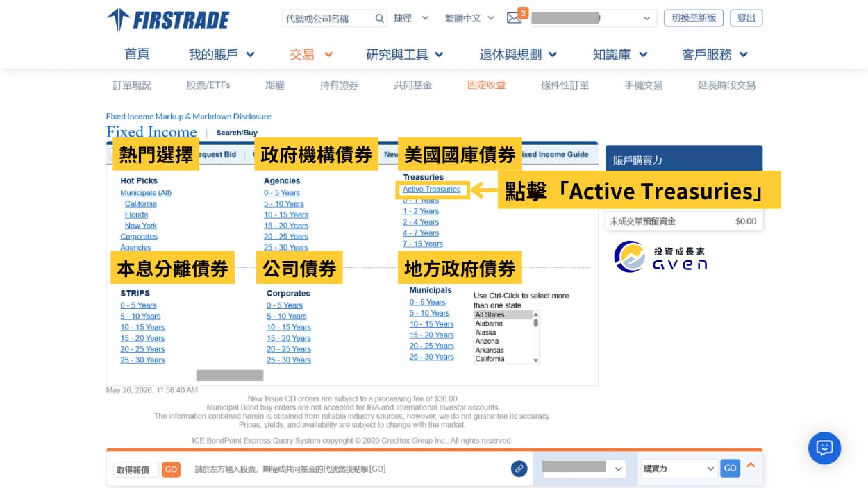Open STRIPS 0 - 5 Years link
This screenshot has height=488, width=868.
tap(138, 305)
